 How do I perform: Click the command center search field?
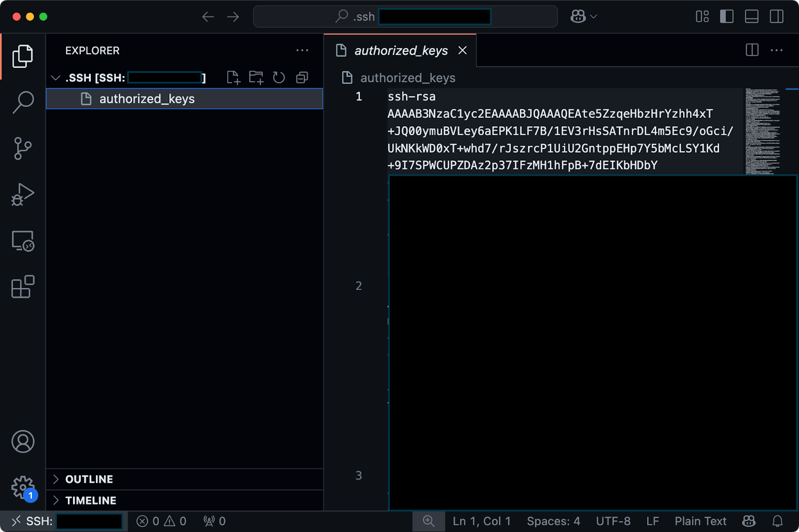405,16
